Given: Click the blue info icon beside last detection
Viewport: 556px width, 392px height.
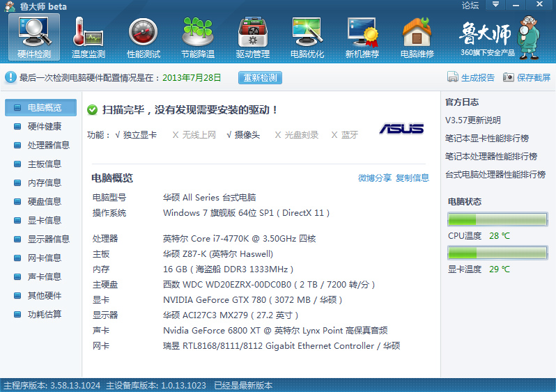Looking at the screenshot, I should 10,77.
